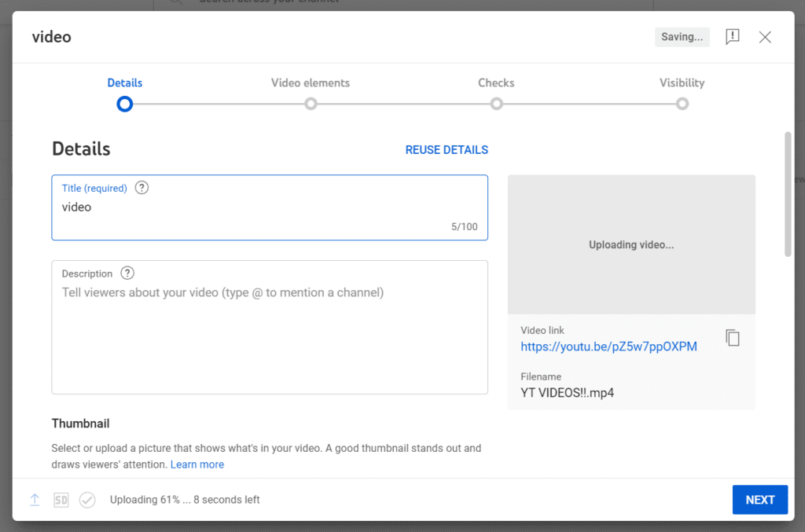Click the Details step circle marker
805x532 pixels.
pos(125,105)
